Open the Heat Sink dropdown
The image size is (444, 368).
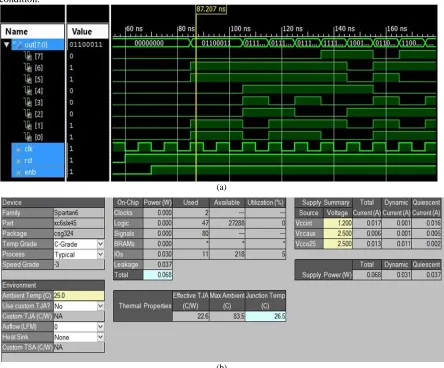coord(100,337)
